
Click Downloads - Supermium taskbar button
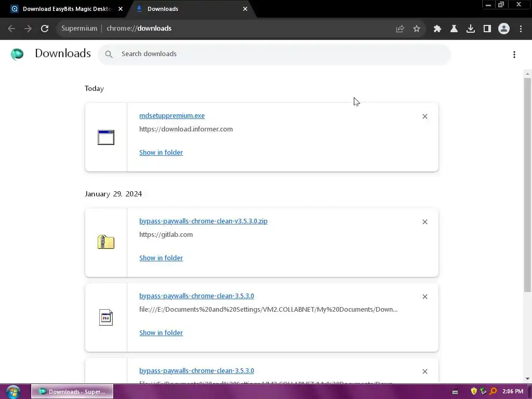pos(72,392)
